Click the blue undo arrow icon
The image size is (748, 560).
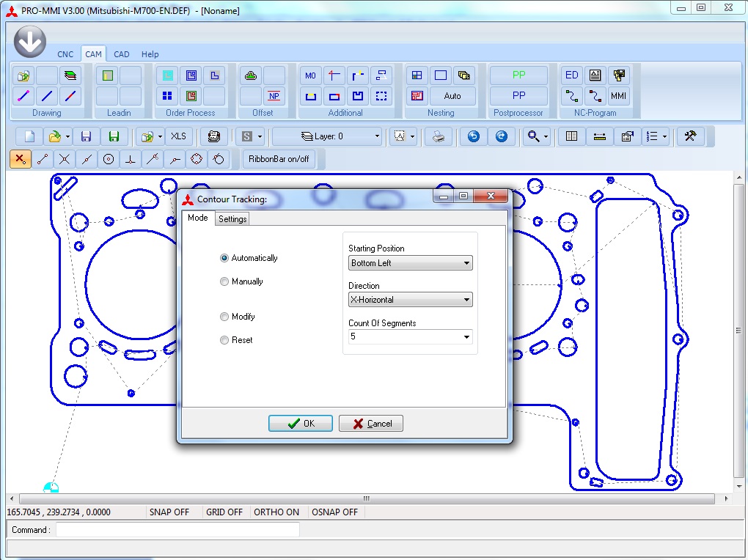pos(474,136)
